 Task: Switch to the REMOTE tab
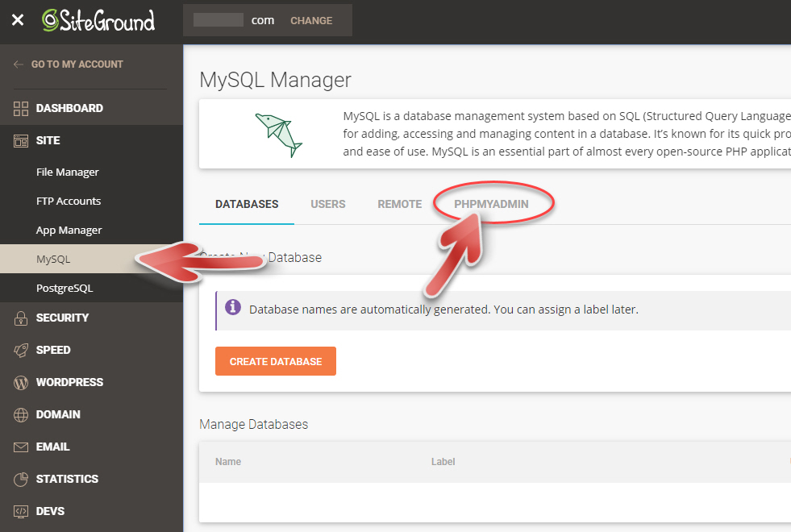[x=400, y=204]
